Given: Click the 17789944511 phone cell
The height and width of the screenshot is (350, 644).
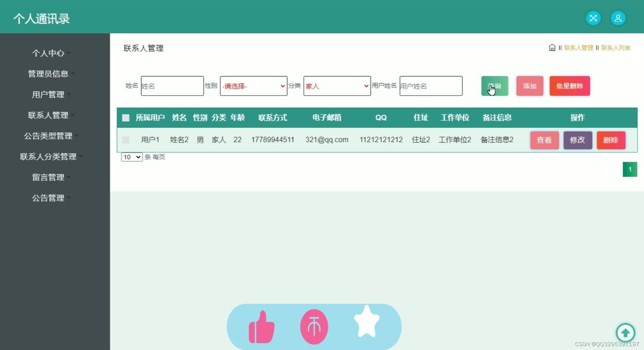Looking at the screenshot, I should 273,140.
